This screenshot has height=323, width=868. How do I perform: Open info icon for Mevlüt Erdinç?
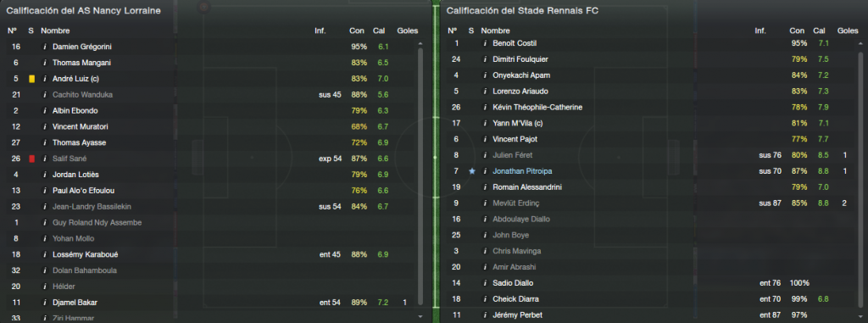tap(484, 203)
